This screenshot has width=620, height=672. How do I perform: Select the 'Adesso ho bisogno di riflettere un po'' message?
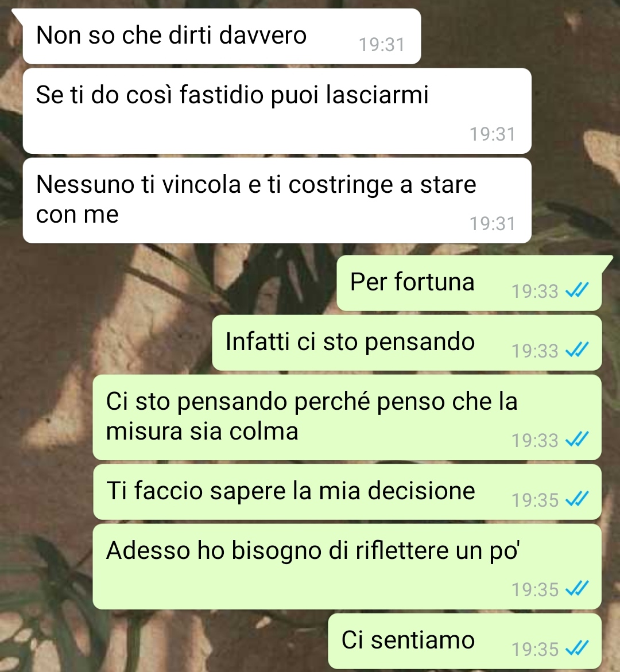[x=347, y=566]
